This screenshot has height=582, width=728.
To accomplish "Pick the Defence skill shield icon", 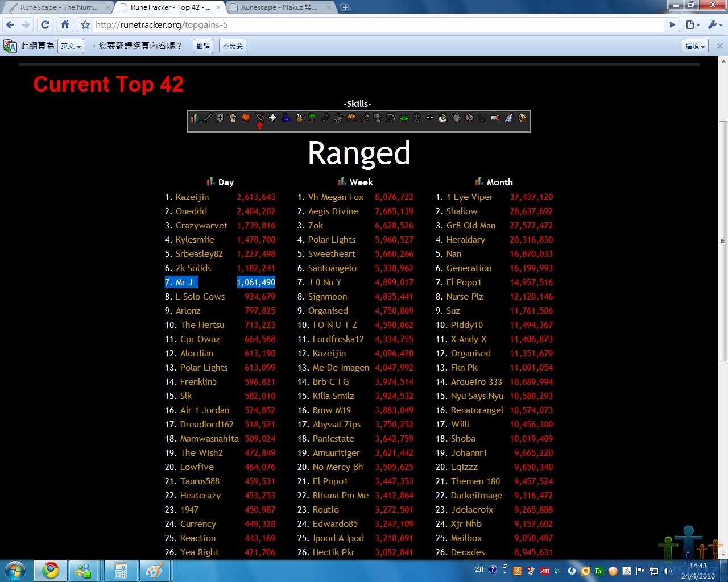I will pos(220,118).
